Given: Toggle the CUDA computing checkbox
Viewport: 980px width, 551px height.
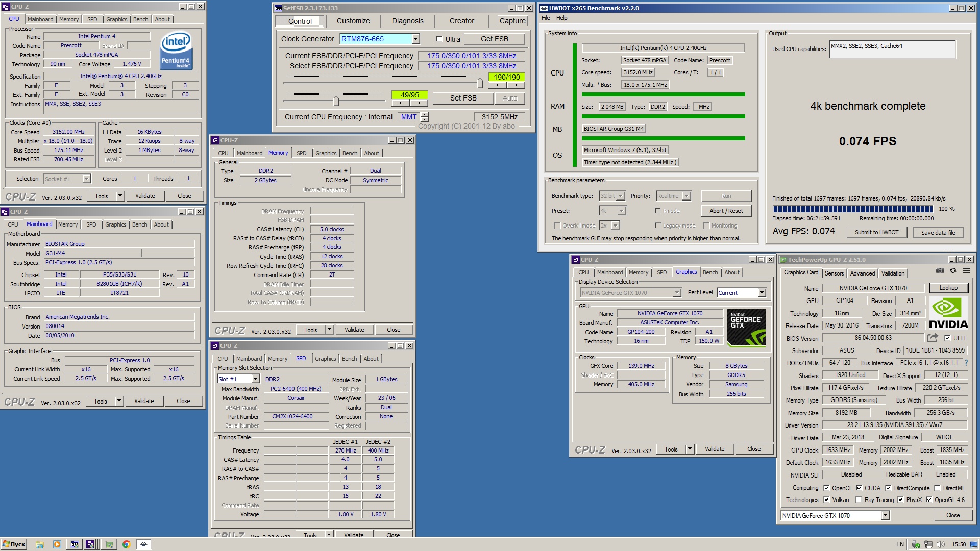Looking at the screenshot, I should (859, 488).
